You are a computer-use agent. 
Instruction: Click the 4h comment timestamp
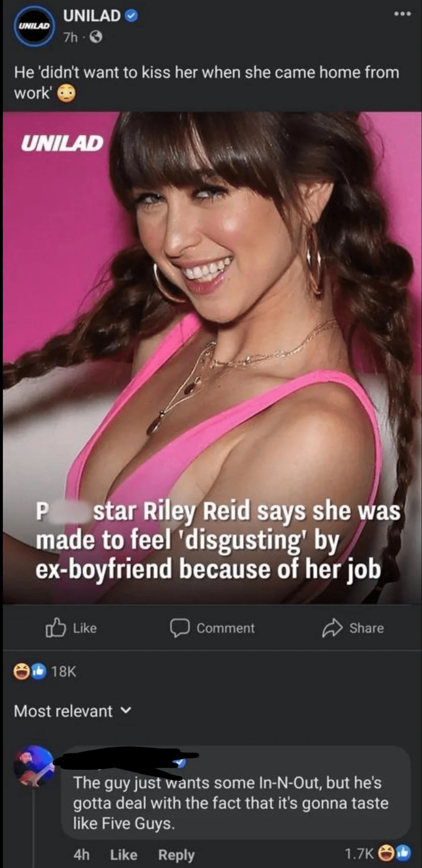pyautogui.click(x=81, y=855)
